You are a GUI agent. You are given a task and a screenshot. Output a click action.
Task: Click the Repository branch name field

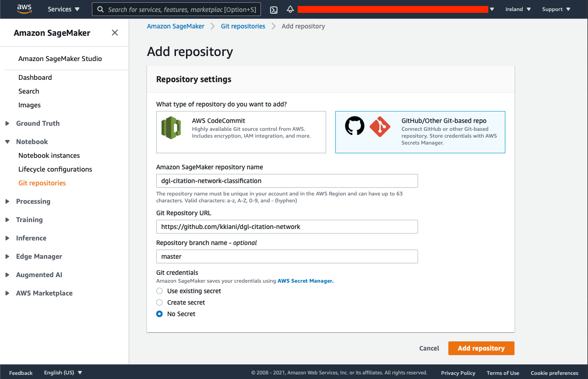tap(287, 256)
